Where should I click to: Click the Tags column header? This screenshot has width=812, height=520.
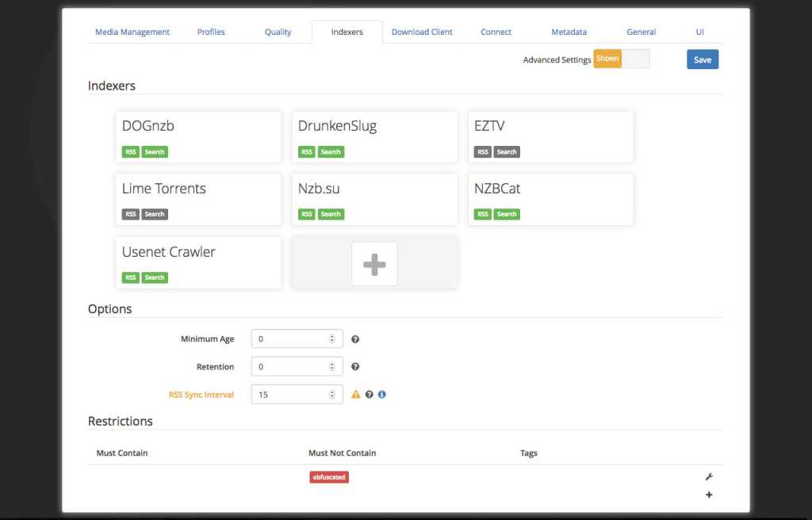[529, 453]
